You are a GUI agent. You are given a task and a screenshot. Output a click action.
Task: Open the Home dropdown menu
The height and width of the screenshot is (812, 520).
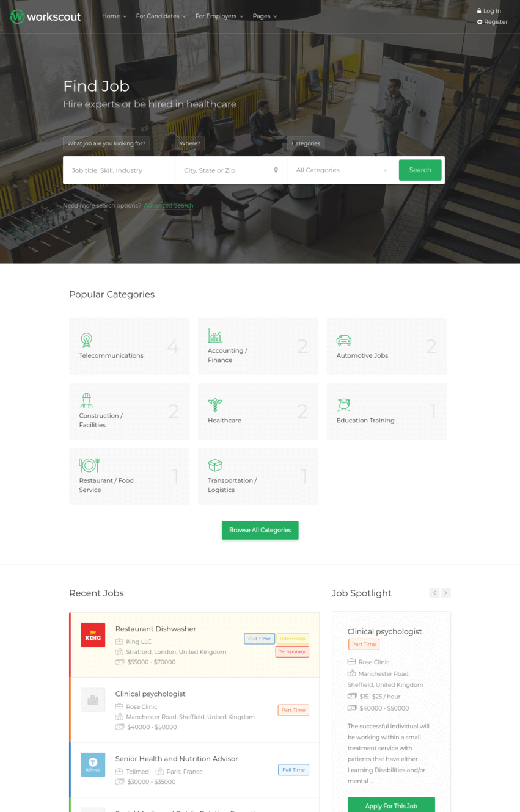(114, 16)
